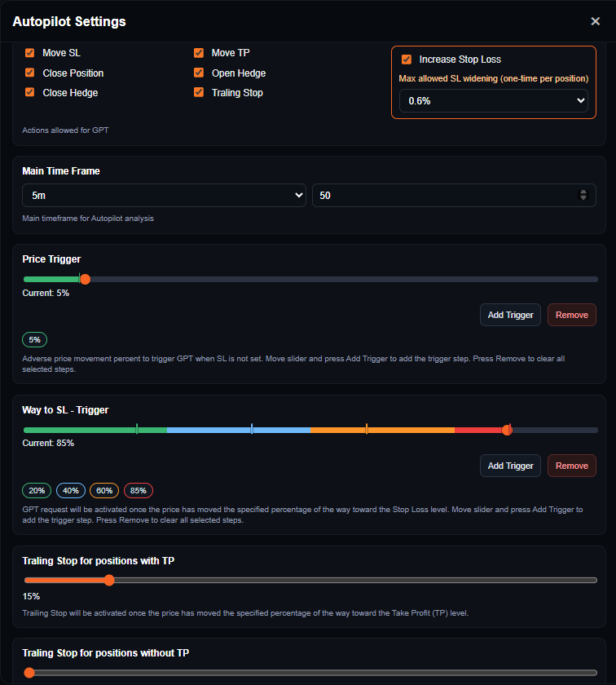Remove triggers in Way to SL section

[571, 466]
